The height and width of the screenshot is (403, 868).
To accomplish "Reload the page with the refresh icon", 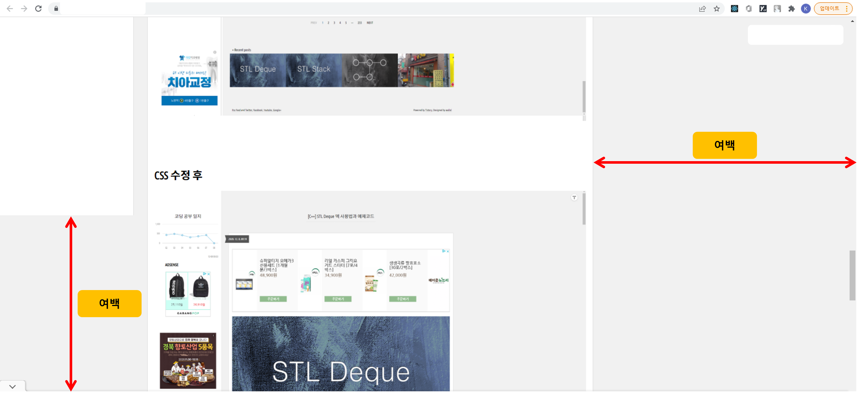I will click(39, 9).
